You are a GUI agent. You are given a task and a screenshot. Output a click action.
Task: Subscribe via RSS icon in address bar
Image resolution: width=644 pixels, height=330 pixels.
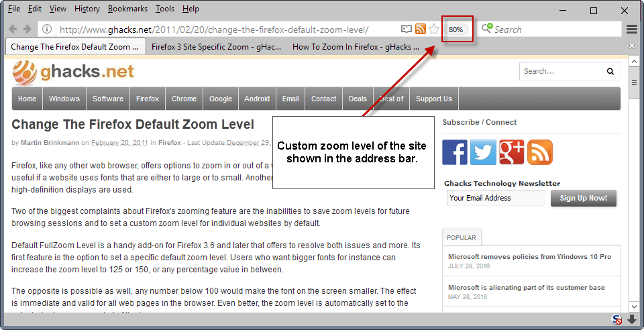click(x=421, y=29)
